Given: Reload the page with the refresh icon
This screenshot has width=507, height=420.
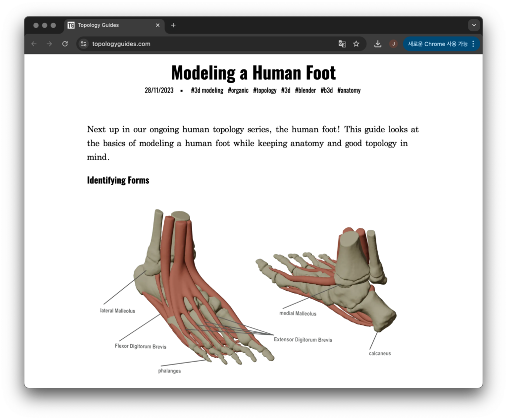Looking at the screenshot, I should click(65, 44).
